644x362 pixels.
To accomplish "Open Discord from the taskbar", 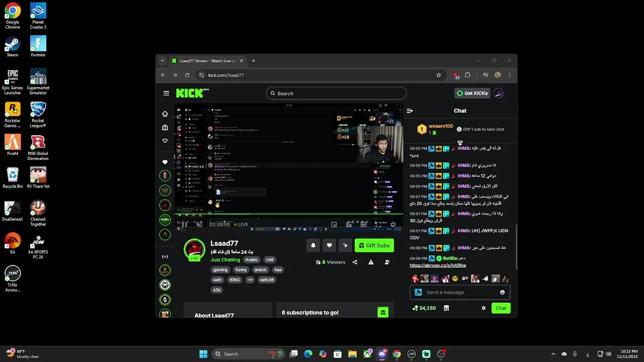I will pyautogui.click(x=382, y=354).
